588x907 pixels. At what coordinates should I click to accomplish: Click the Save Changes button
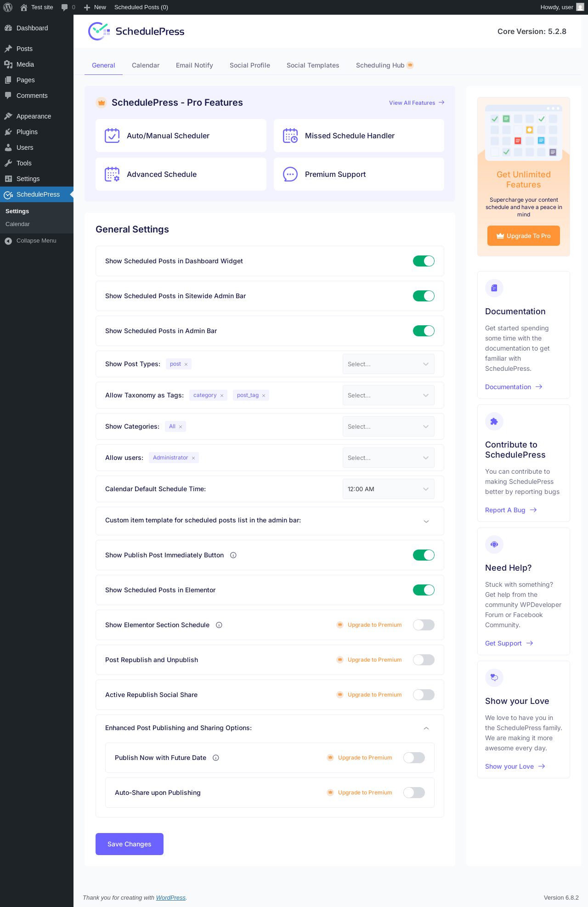pyautogui.click(x=130, y=844)
